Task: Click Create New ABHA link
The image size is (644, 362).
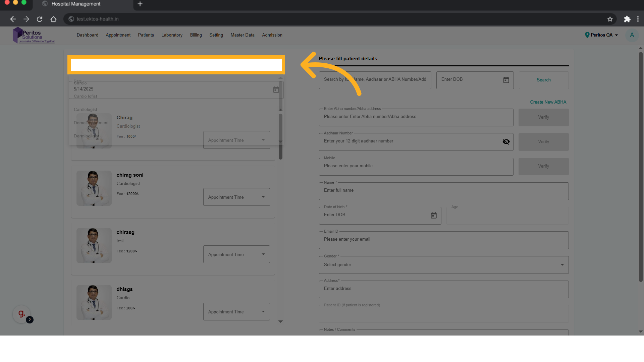Action: pos(548,102)
